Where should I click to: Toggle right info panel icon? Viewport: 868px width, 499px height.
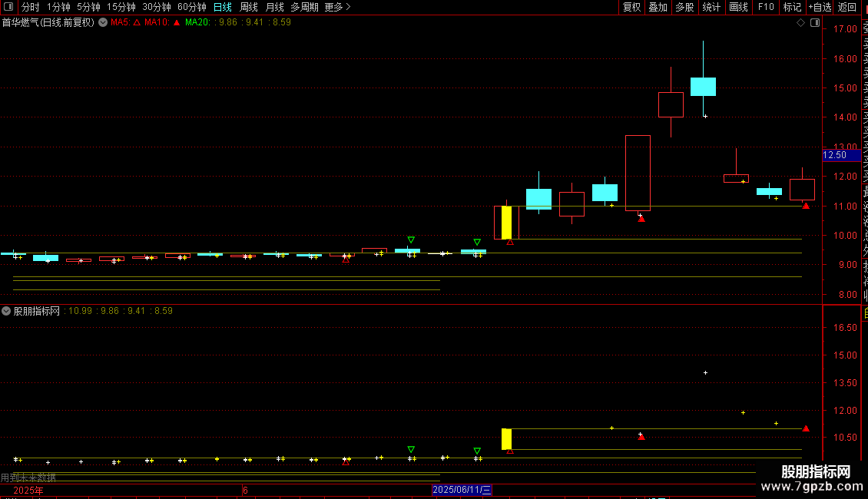(x=815, y=23)
